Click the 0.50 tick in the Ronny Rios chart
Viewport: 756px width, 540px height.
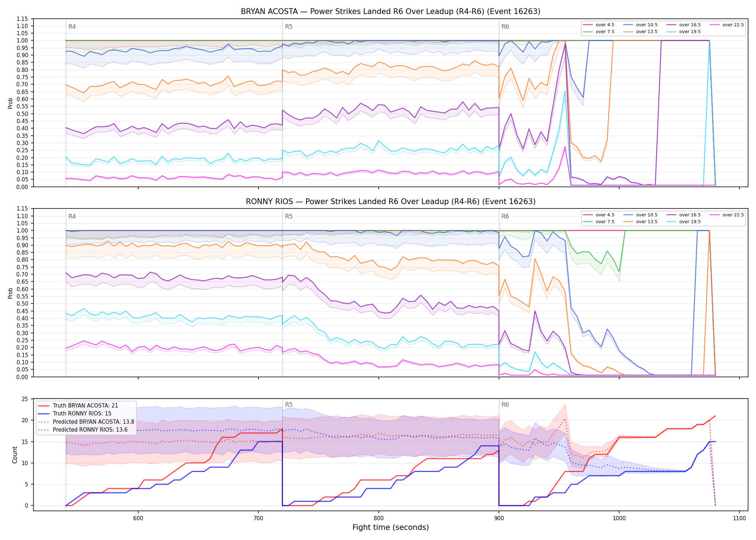point(22,304)
